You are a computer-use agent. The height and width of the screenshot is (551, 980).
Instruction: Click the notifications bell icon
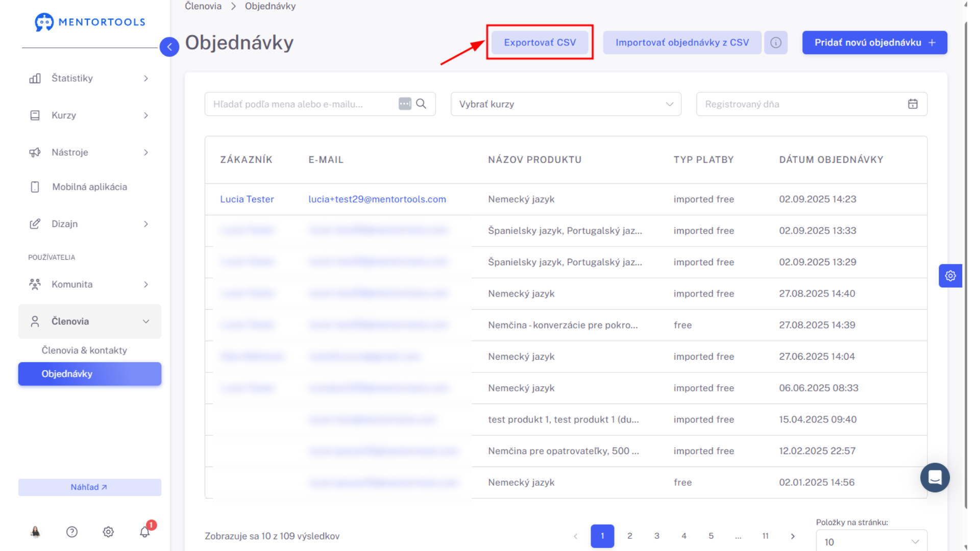click(145, 532)
